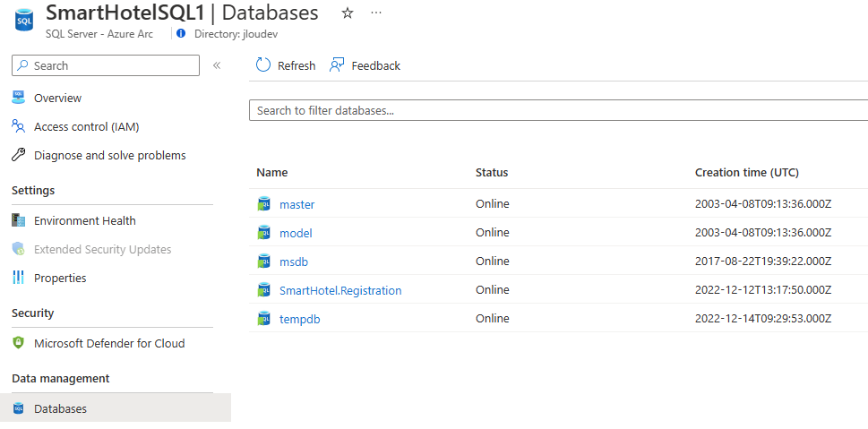Open Diagnose and solve problems

[109, 156]
